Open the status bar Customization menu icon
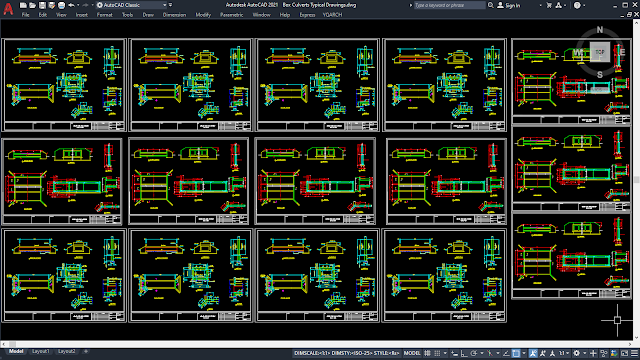This screenshot has width=640, height=360. pyautogui.click(x=634, y=353)
